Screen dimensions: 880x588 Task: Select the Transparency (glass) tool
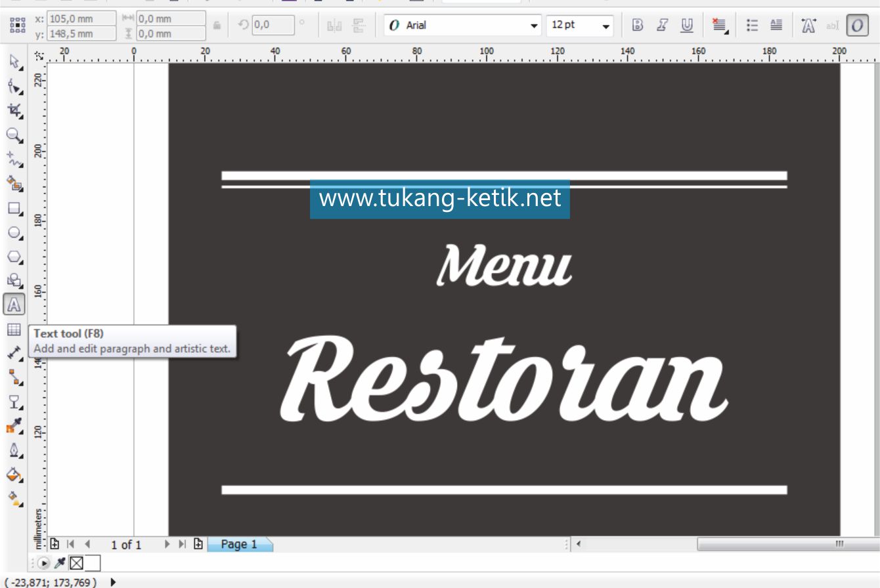point(14,402)
